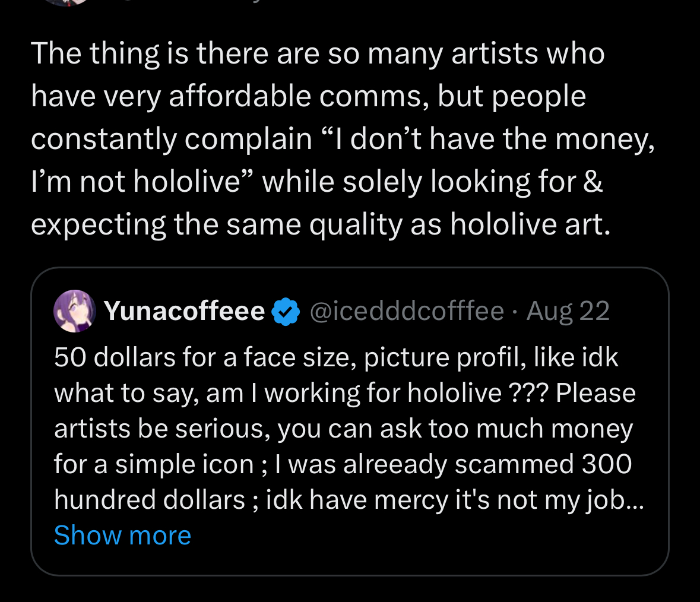
Task: Tap the Aug 22 timestamp
Action: point(568,311)
